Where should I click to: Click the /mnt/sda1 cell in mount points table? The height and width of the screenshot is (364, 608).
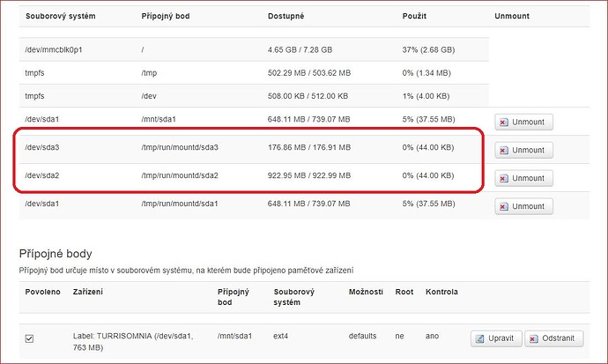234,336
